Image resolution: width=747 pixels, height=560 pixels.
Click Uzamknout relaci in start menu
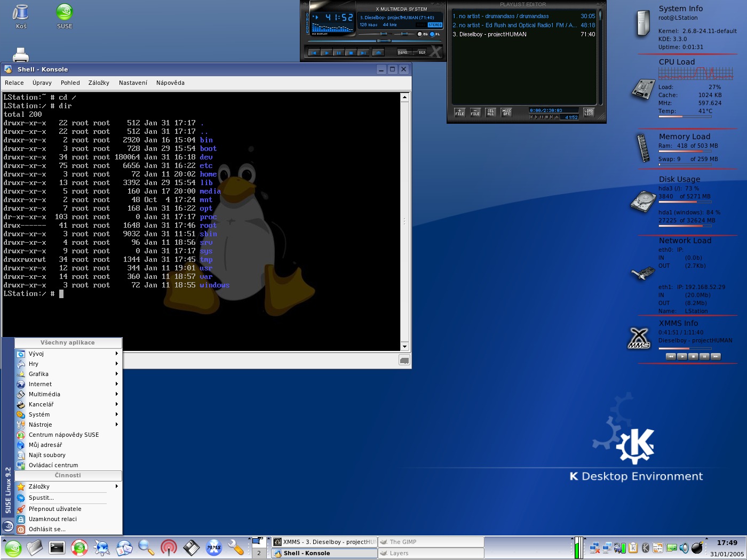point(68,519)
